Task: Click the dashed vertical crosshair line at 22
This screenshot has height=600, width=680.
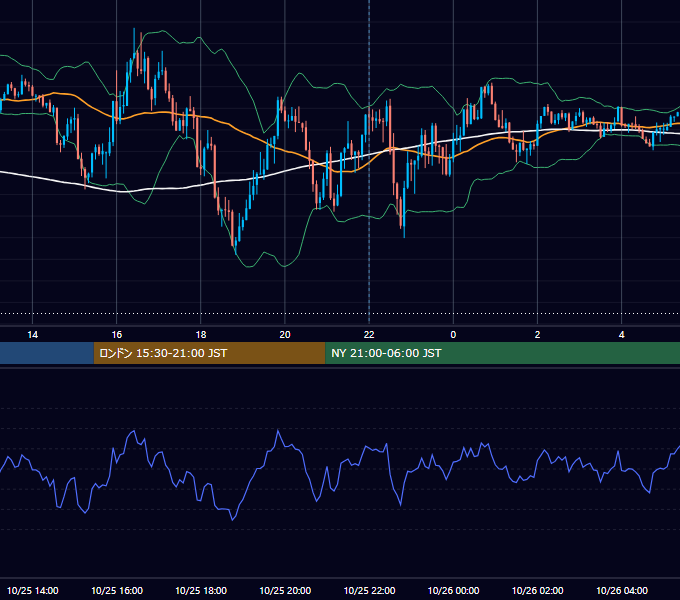Action: coord(369,161)
